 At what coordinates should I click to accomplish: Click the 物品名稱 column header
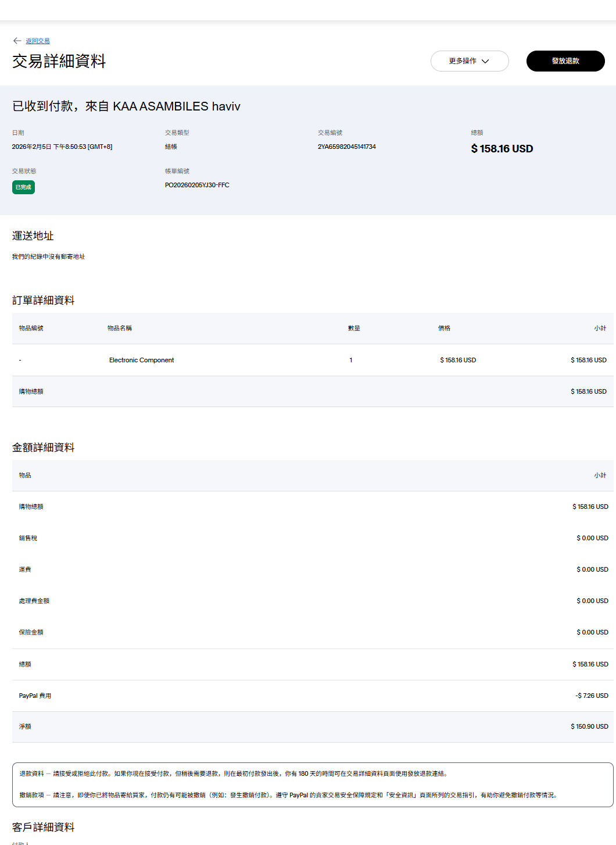(x=119, y=328)
